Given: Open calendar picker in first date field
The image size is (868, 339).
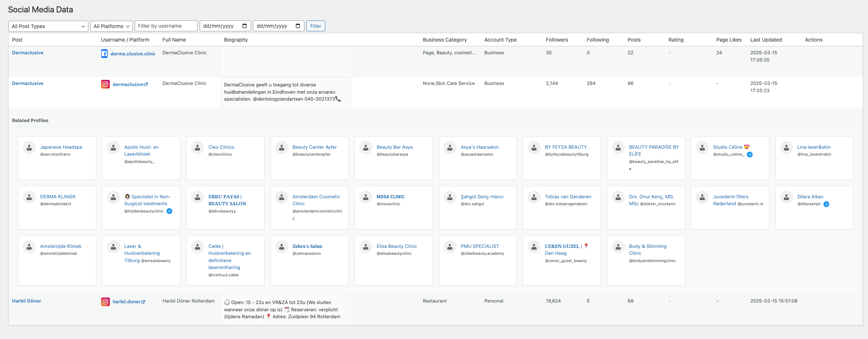Looking at the screenshot, I should pyautogui.click(x=245, y=26).
